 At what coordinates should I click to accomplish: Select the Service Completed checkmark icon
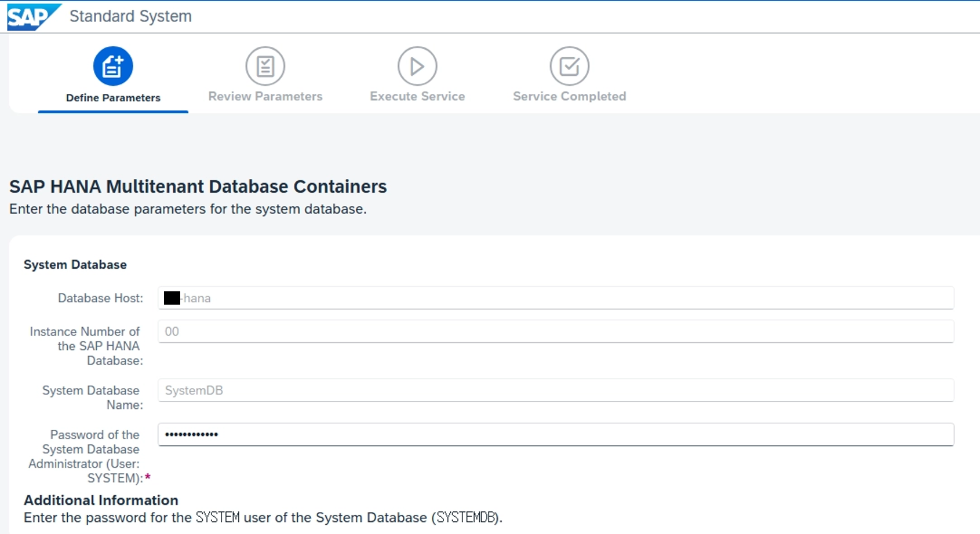coord(570,66)
